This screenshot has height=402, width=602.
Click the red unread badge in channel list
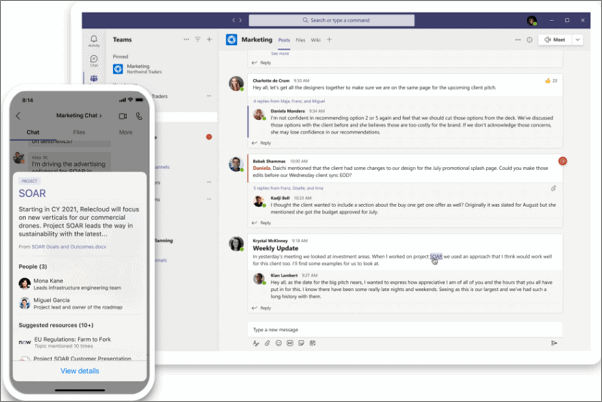pyautogui.click(x=209, y=137)
